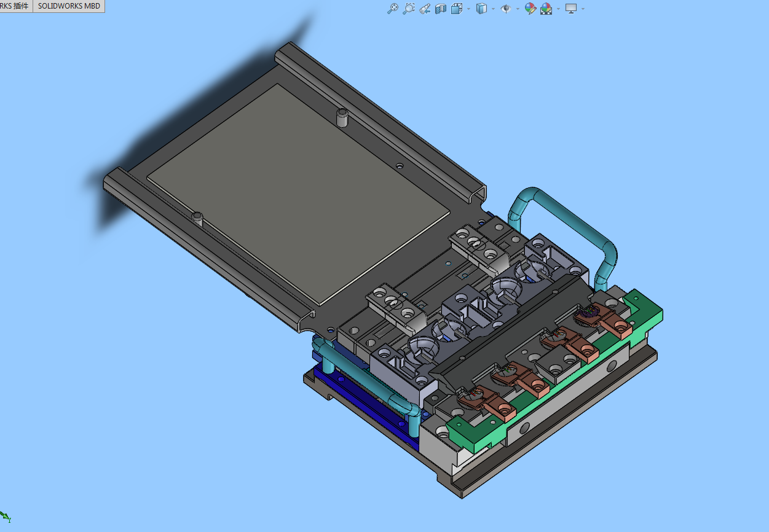
Task: Expand the Hide/Show Items dropdown arrow
Action: (x=518, y=9)
